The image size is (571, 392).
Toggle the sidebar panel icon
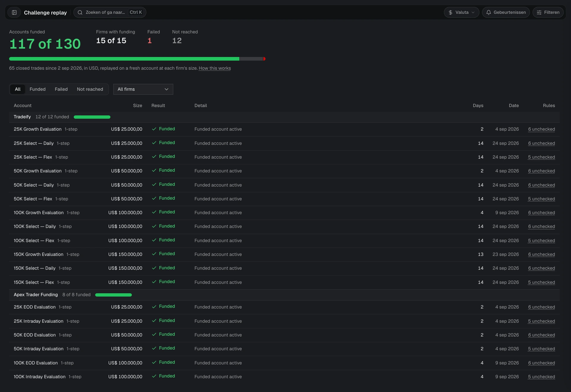click(x=14, y=12)
